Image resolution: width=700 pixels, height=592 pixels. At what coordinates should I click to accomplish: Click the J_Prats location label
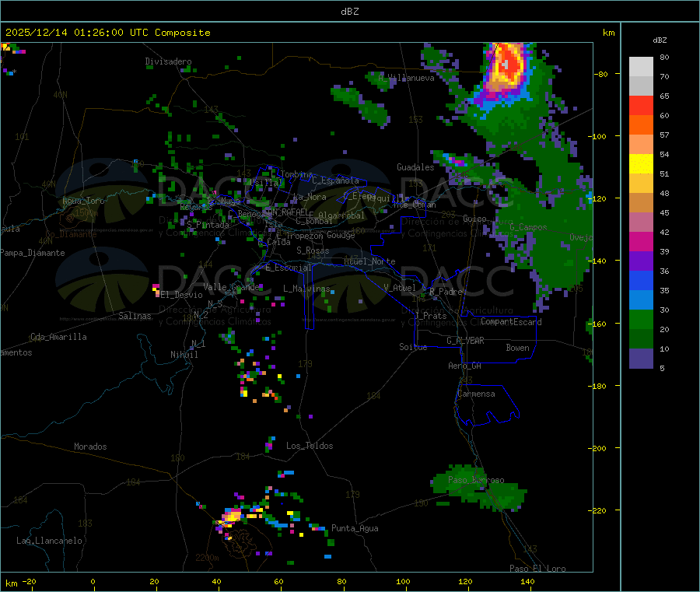pos(431,316)
